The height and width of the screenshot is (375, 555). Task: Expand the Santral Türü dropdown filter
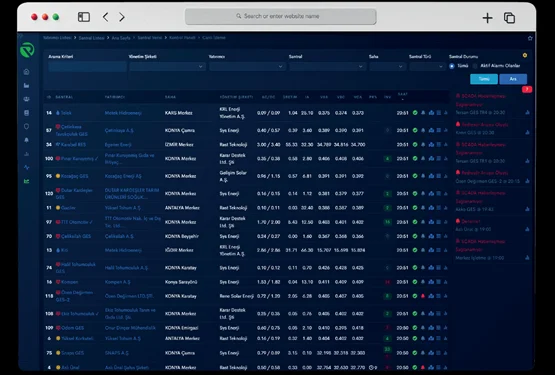pos(427,66)
